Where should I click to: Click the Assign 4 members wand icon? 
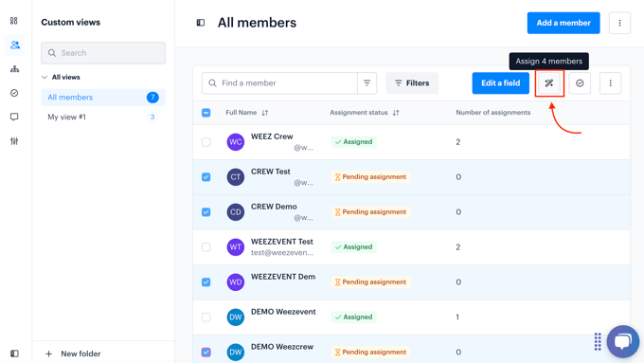(549, 83)
